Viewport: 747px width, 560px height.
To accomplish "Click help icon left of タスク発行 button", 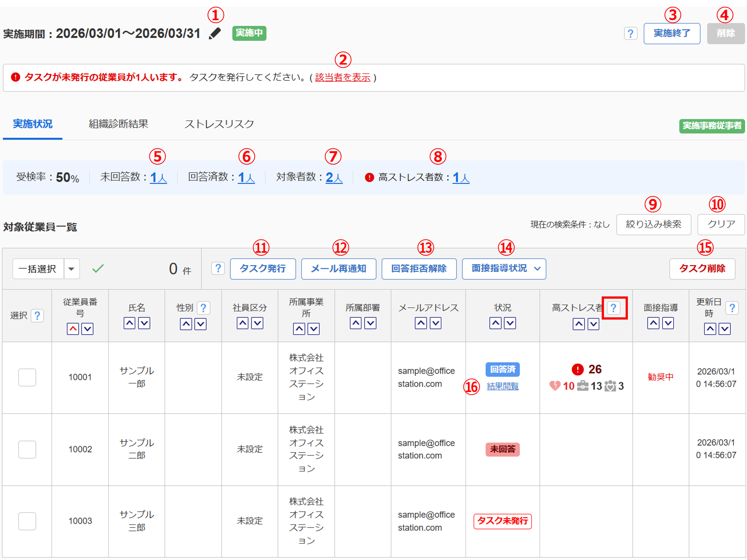I will [x=218, y=268].
